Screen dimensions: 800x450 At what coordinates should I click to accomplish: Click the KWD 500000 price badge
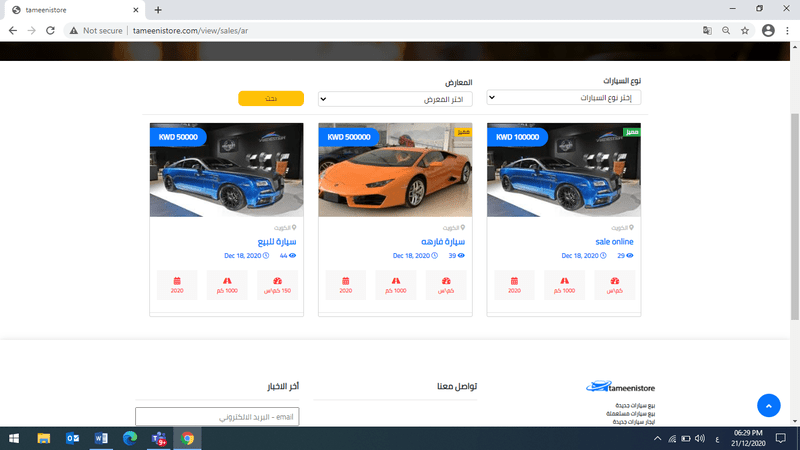[x=348, y=137]
